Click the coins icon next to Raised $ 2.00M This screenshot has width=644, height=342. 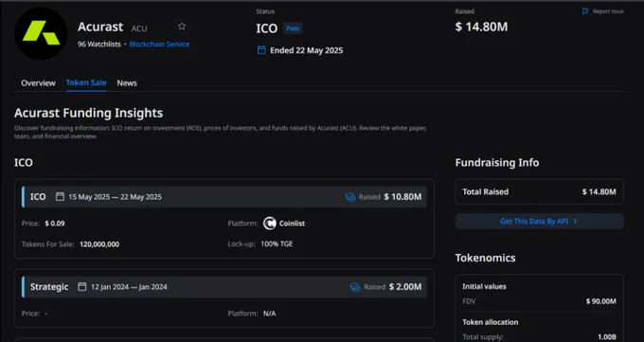pos(355,287)
